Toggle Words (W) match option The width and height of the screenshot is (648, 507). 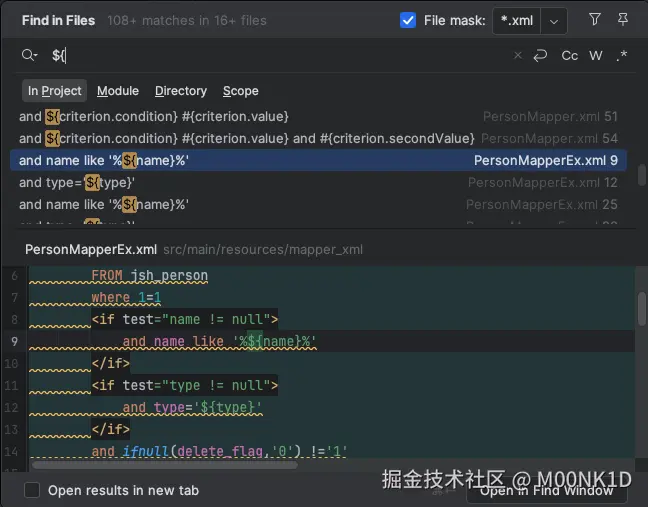click(x=596, y=55)
